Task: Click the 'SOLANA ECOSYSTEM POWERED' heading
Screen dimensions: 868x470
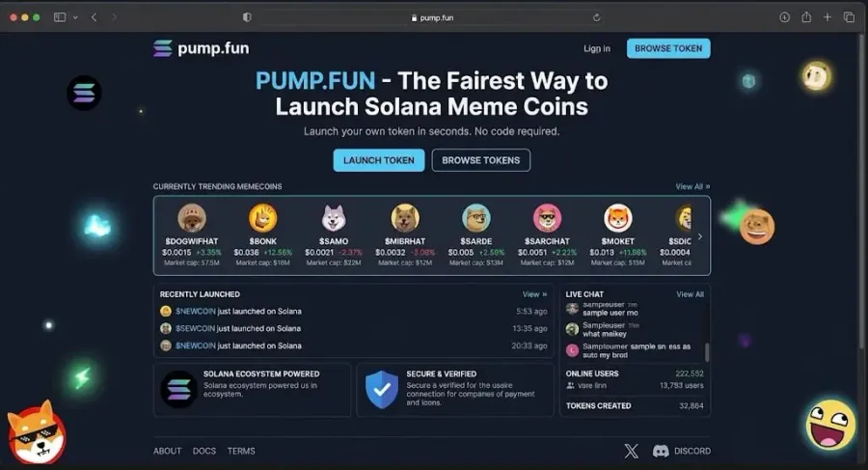Action: coord(261,374)
